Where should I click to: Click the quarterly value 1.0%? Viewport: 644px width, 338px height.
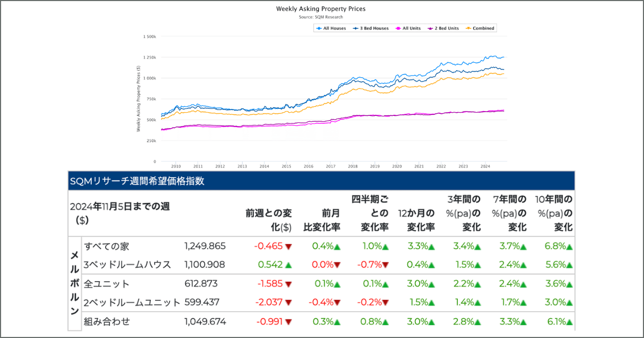(x=372, y=246)
